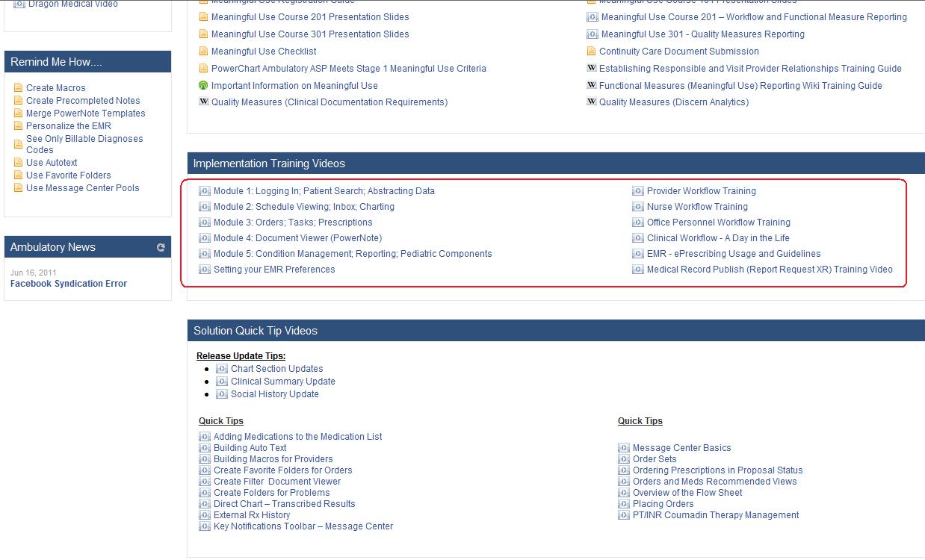This screenshot has width=925, height=560.
Task: Click video icon beside Adding Medications to the Medication List
Action: (205, 437)
